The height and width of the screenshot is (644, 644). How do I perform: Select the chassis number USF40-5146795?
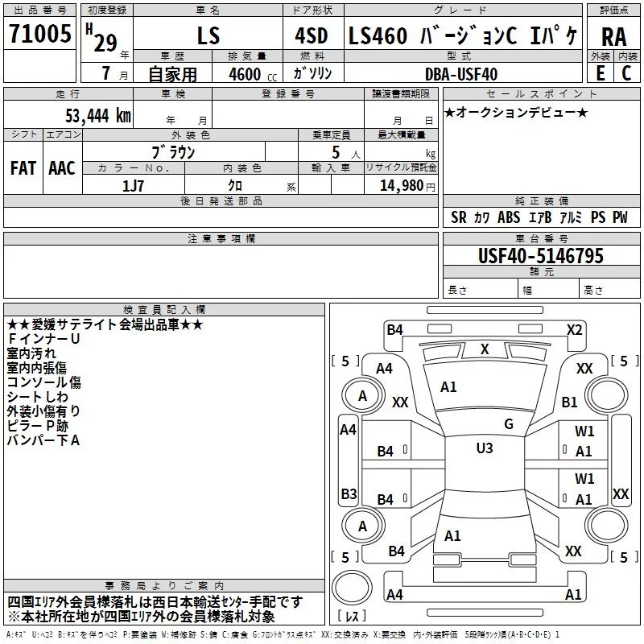pyautogui.click(x=541, y=255)
